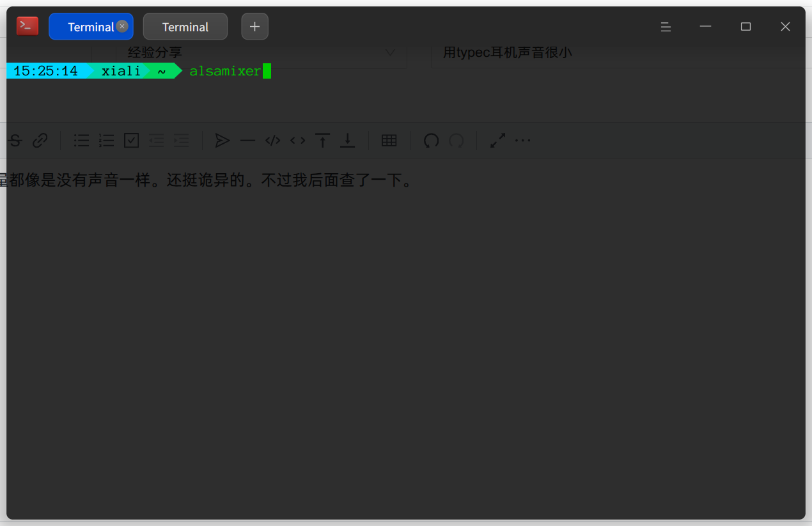Insert a link via chain icon
The image size is (812, 526).
coord(40,141)
